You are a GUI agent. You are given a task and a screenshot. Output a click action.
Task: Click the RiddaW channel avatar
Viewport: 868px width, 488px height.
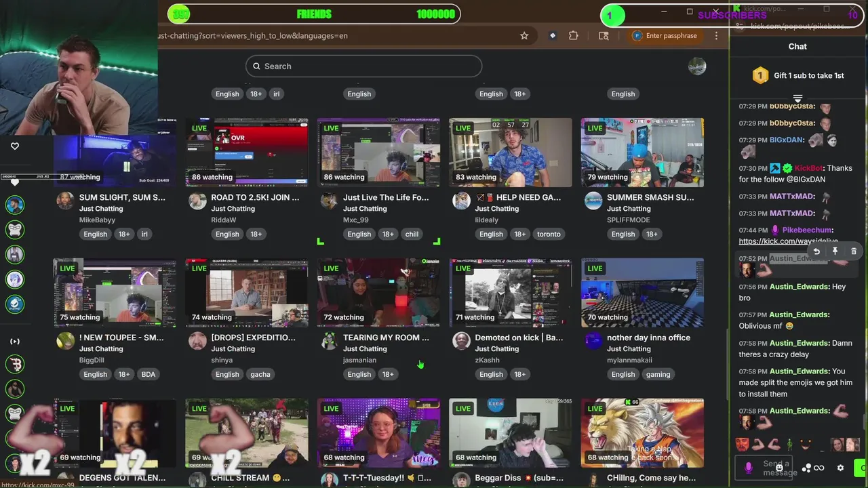[197, 201]
